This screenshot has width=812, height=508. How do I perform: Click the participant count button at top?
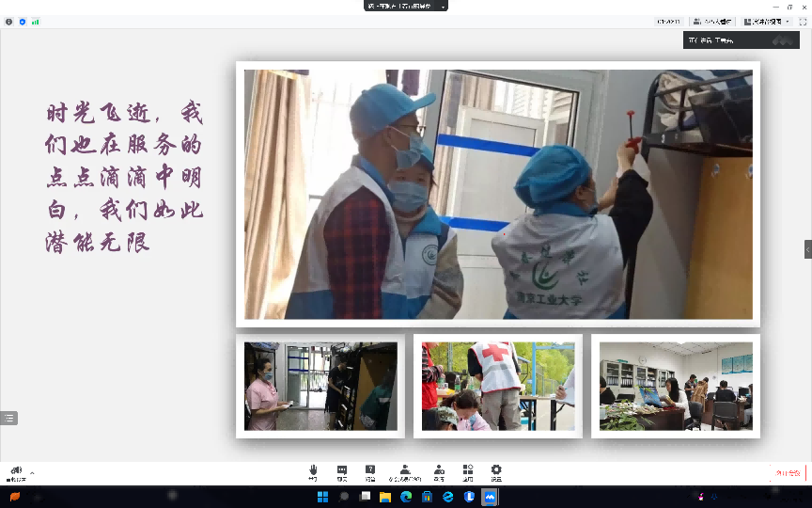(711, 21)
